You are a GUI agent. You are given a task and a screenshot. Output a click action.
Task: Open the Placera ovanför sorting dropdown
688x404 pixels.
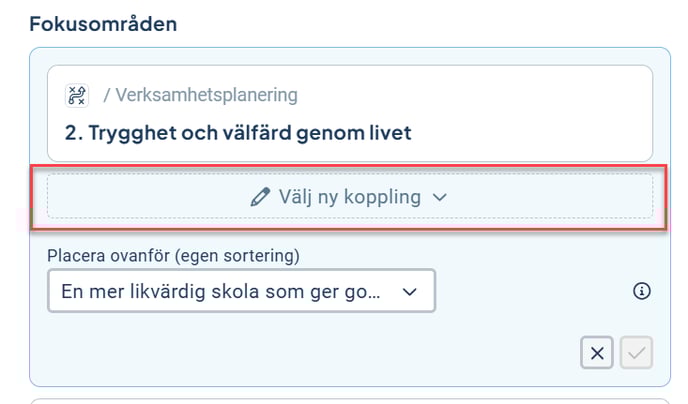tap(241, 291)
